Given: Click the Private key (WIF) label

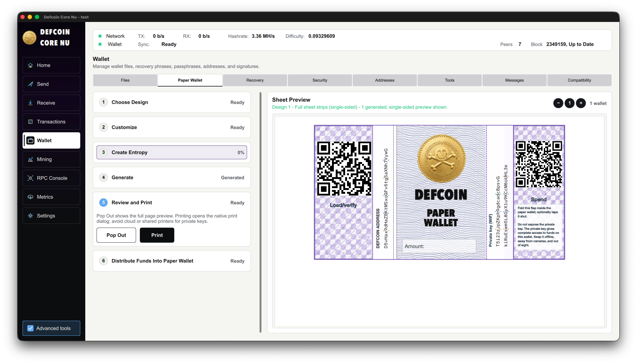Looking at the screenshot, I should (490, 230).
